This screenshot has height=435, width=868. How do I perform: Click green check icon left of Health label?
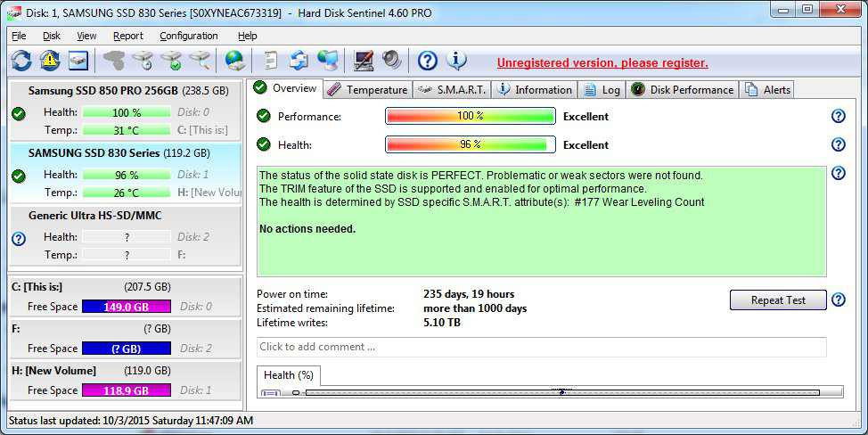point(264,144)
